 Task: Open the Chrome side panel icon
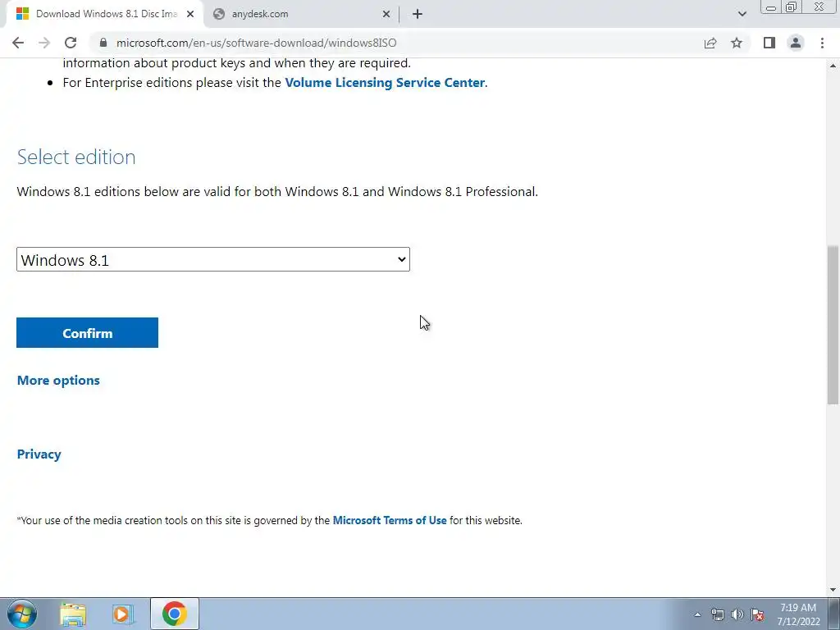click(x=769, y=43)
